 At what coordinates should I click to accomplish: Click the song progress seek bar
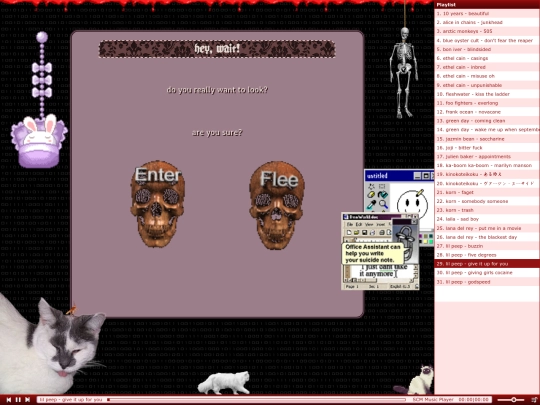[x=256, y=399]
